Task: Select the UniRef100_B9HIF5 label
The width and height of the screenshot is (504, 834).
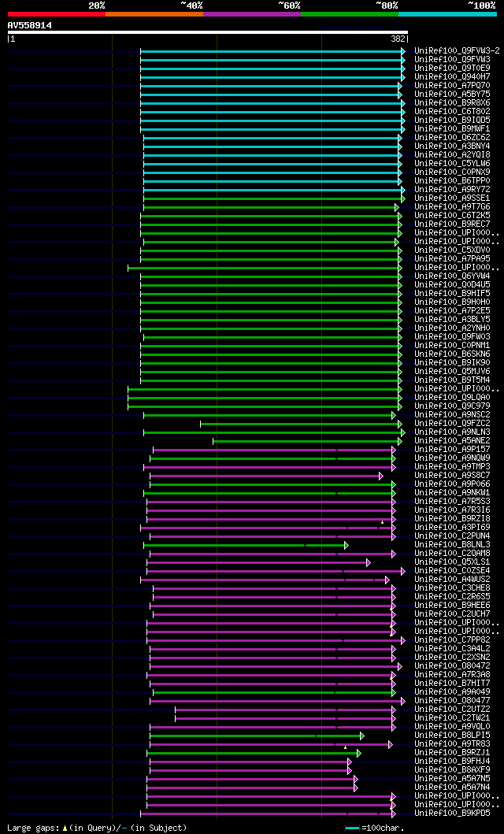Action: click(x=453, y=294)
